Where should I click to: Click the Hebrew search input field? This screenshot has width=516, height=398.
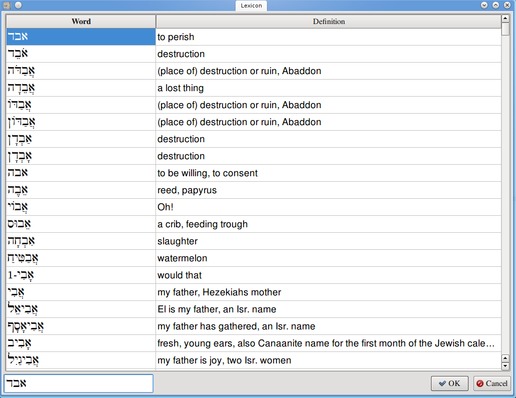click(x=79, y=383)
